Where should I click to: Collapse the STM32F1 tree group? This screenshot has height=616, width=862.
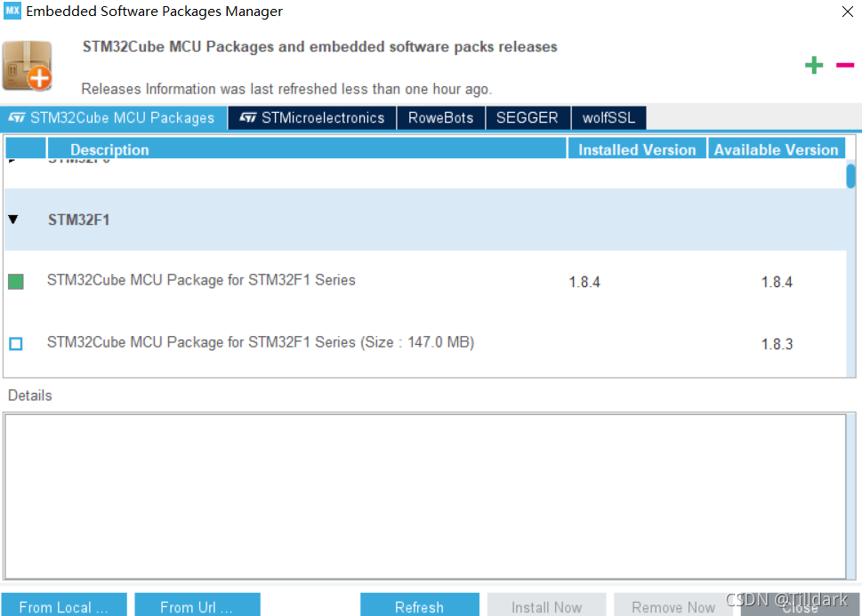[13, 220]
